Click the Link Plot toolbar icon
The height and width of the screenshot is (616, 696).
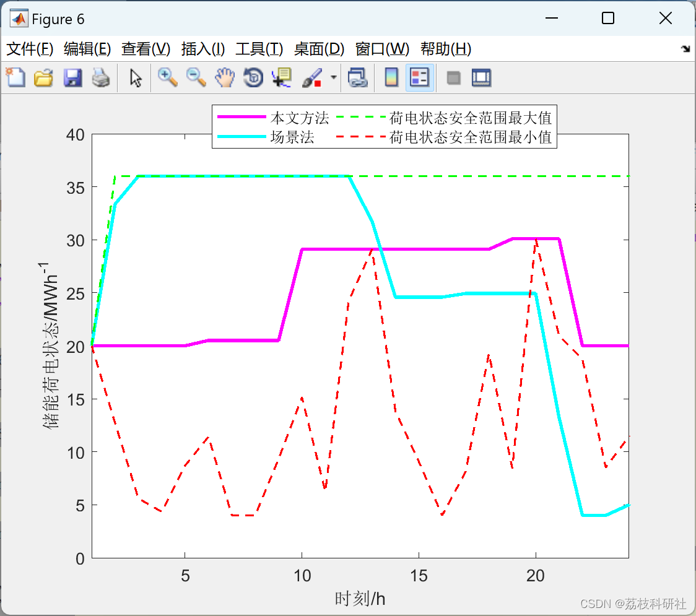pyautogui.click(x=357, y=78)
